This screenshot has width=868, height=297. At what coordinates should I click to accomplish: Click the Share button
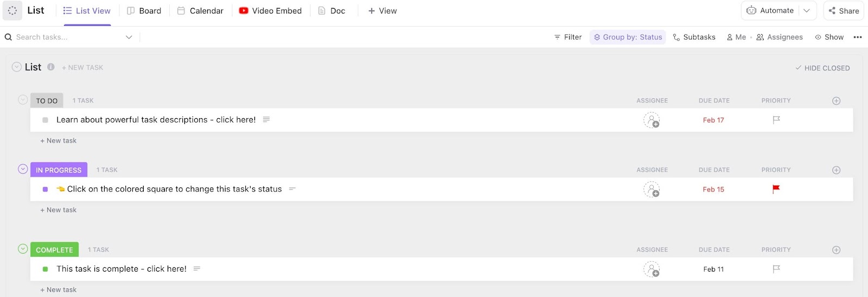pos(844,10)
